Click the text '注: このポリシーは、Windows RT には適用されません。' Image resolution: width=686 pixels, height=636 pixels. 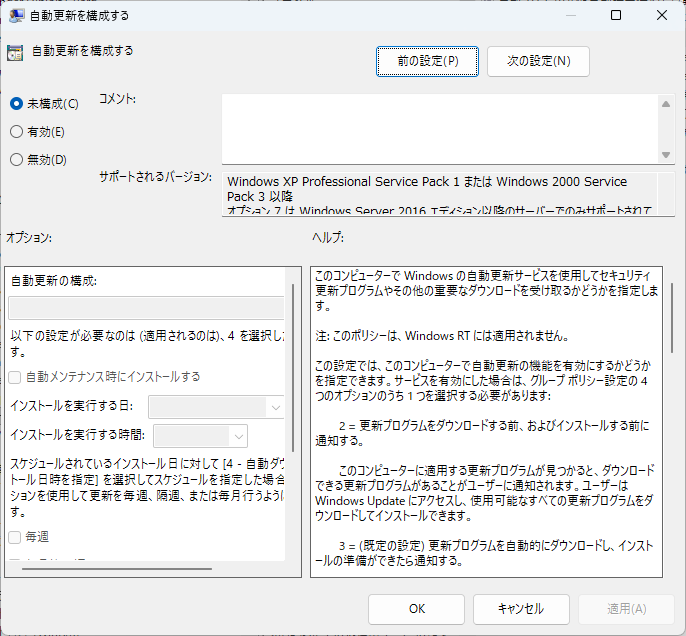[442, 336]
